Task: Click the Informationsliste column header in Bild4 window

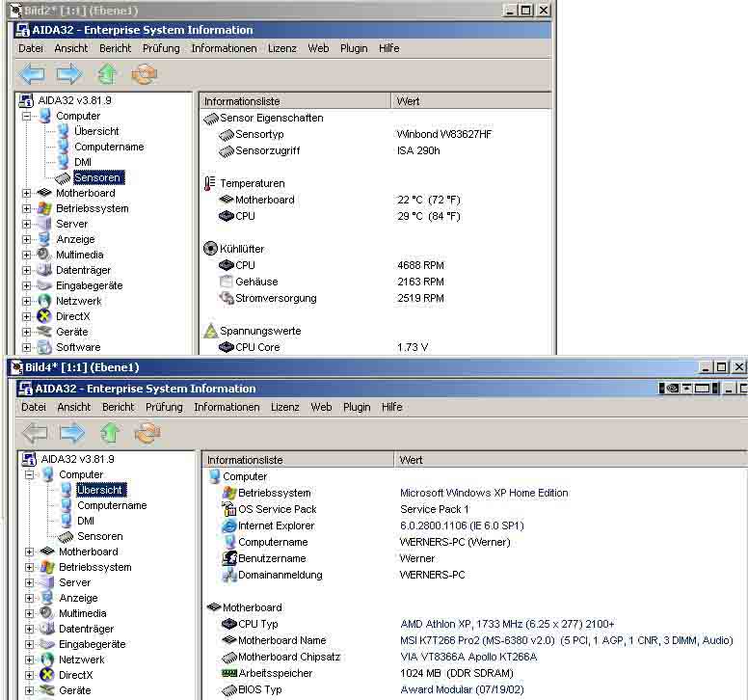Action: click(x=298, y=460)
